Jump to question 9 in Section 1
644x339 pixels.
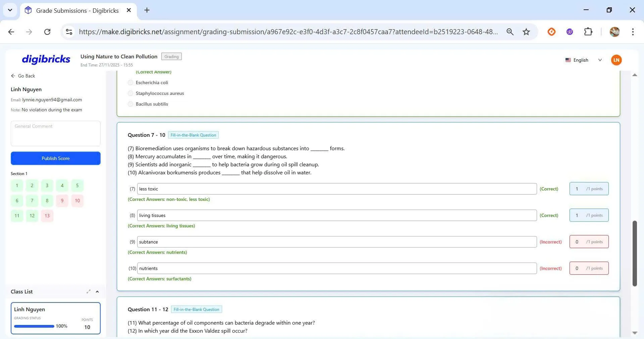coord(62,201)
